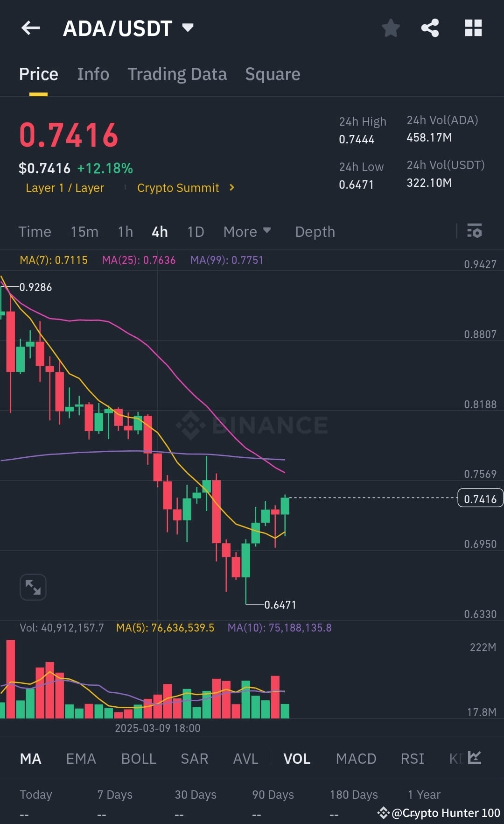
Task: Tap the grid layout icon top right
Action: point(473,28)
